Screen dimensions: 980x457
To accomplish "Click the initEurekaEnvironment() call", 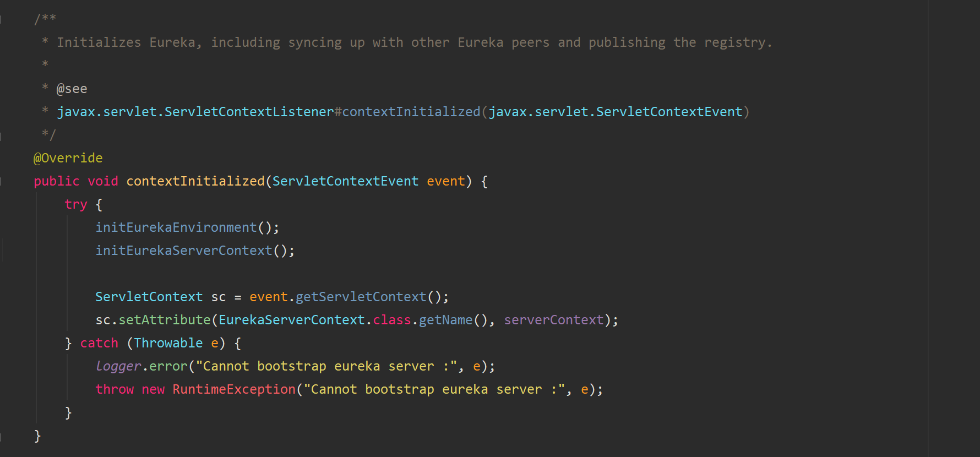I will (187, 227).
